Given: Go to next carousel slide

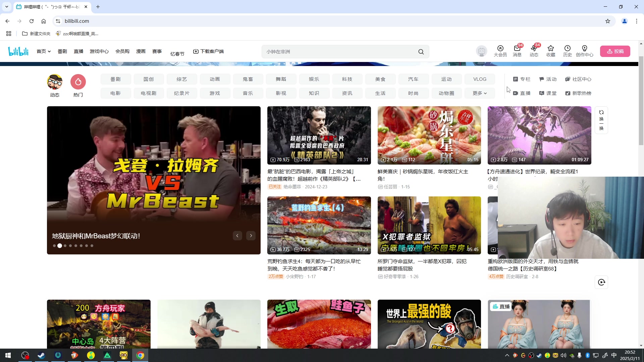Looking at the screenshot, I should click(x=251, y=236).
